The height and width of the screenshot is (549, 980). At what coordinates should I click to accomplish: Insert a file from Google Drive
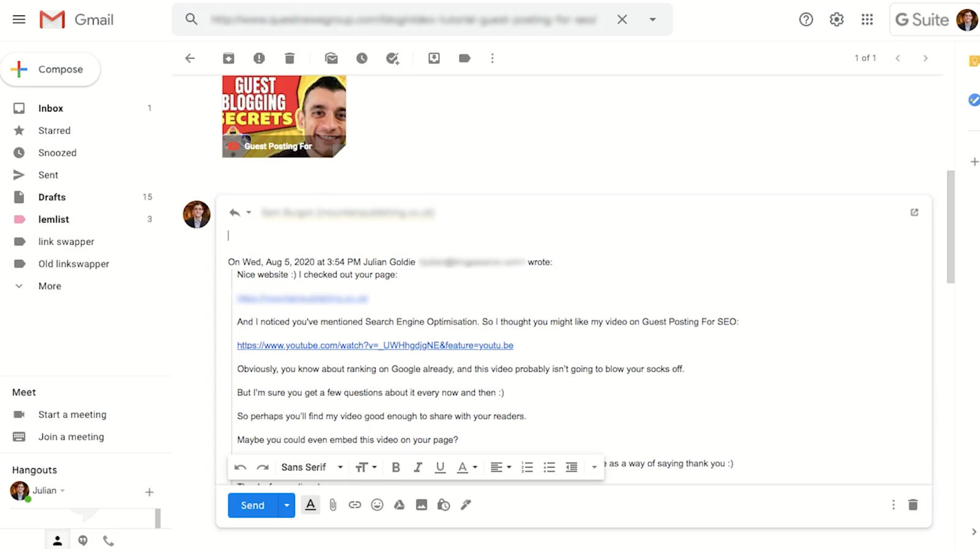(x=399, y=505)
